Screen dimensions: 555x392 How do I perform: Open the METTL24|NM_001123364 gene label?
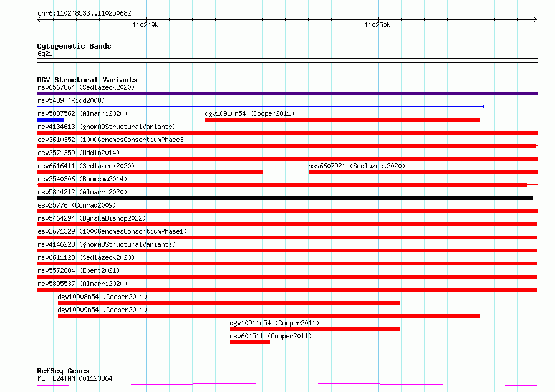(75, 378)
